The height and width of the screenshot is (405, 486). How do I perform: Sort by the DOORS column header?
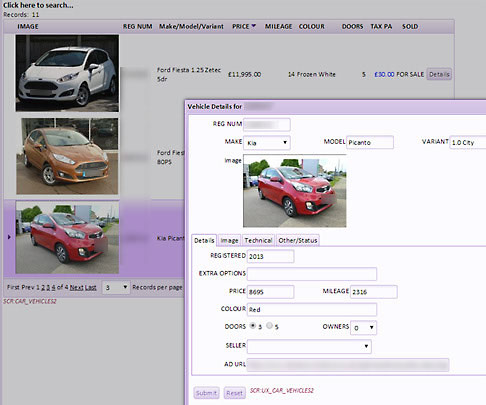pos(352,26)
